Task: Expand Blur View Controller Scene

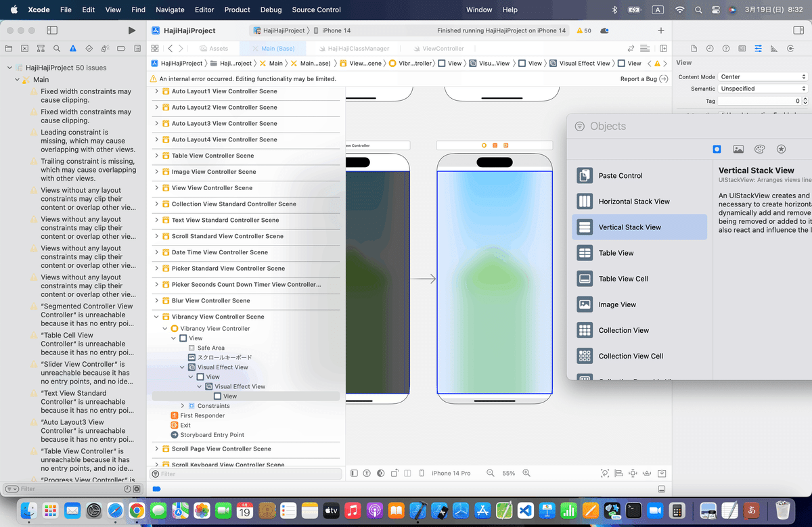Action: click(x=157, y=300)
